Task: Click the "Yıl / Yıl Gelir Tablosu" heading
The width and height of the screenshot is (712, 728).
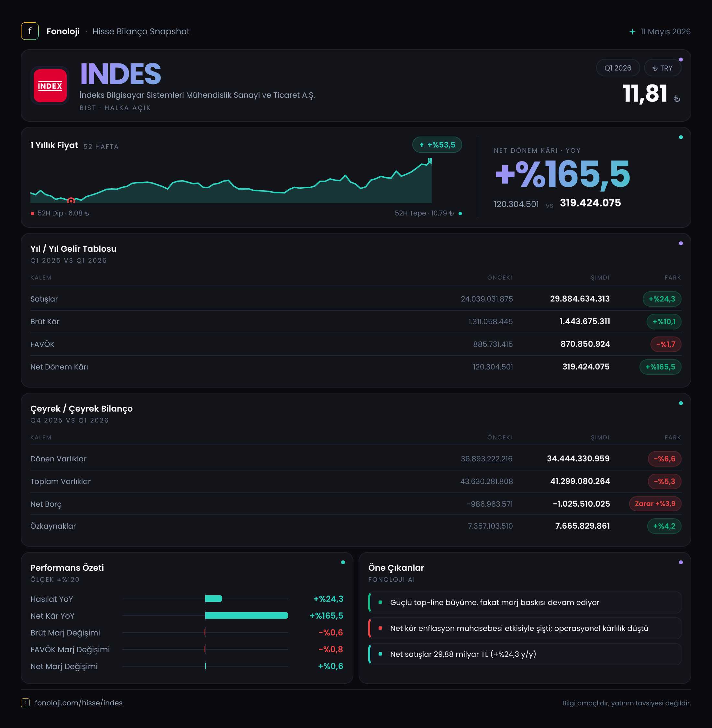Action: click(73, 248)
